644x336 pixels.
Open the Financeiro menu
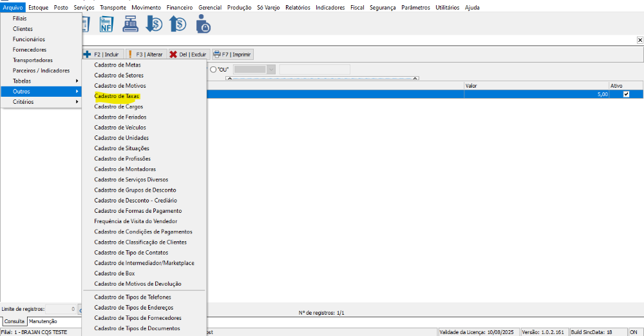(179, 8)
